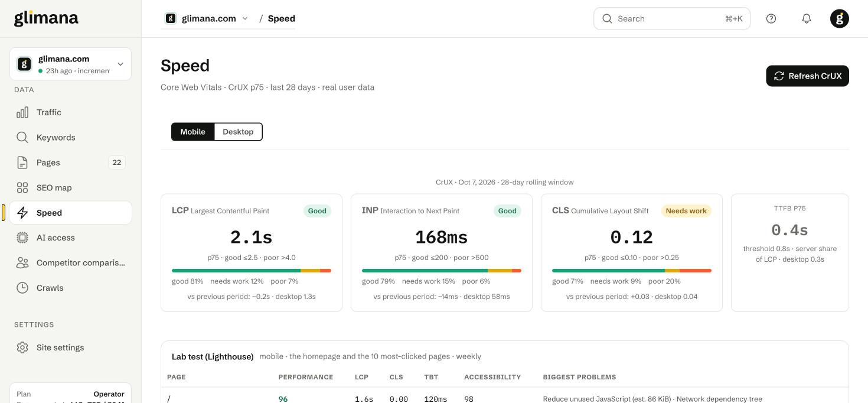Click the ACCESSIBILITY column header

[492, 377]
